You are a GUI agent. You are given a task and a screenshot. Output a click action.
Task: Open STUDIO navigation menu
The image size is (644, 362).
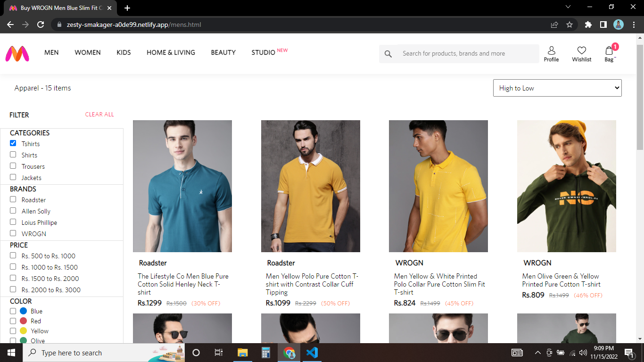click(263, 52)
